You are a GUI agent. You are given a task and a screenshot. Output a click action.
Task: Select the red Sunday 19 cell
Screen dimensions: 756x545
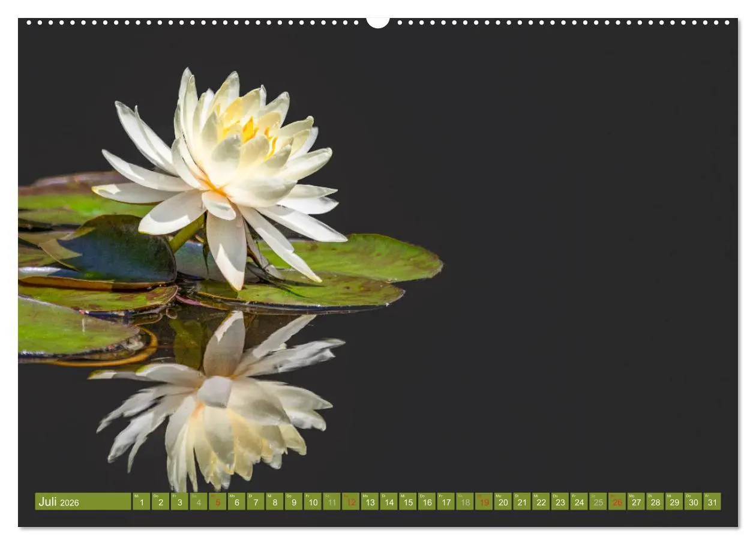(x=484, y=502)
